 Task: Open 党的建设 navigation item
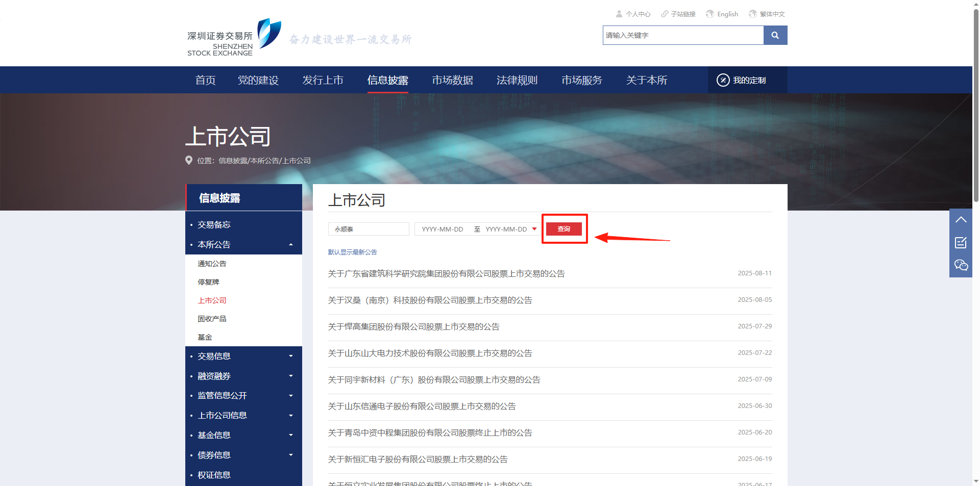coord(258,80)
